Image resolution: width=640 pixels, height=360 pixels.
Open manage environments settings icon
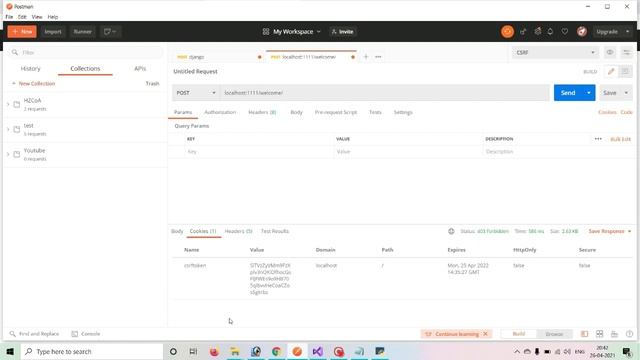point(626,52)
